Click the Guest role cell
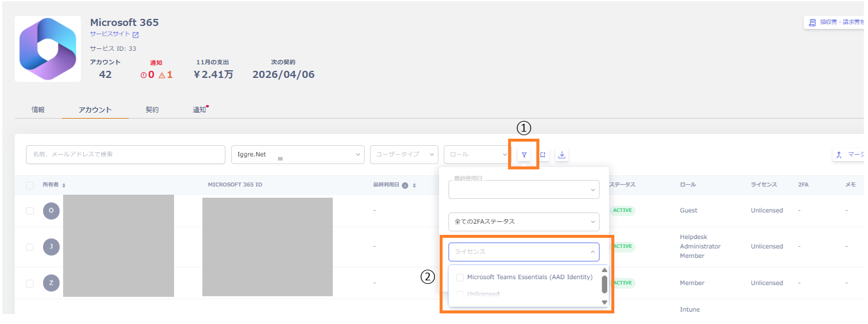 (x=689, y=211)
